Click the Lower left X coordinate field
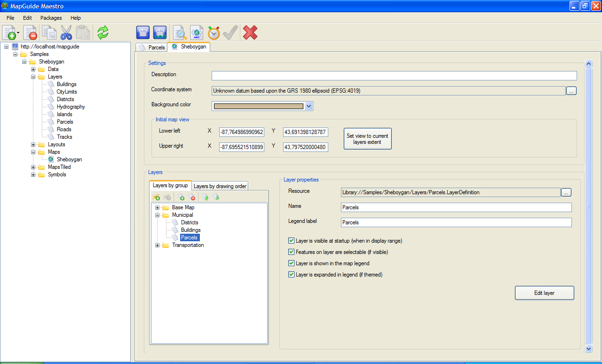This screenshot has width=602, height=364. [x=242, y=133]
